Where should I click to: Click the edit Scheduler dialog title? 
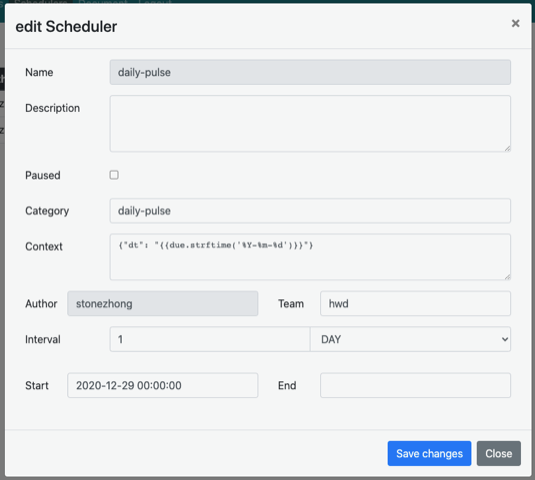(66, 27)
